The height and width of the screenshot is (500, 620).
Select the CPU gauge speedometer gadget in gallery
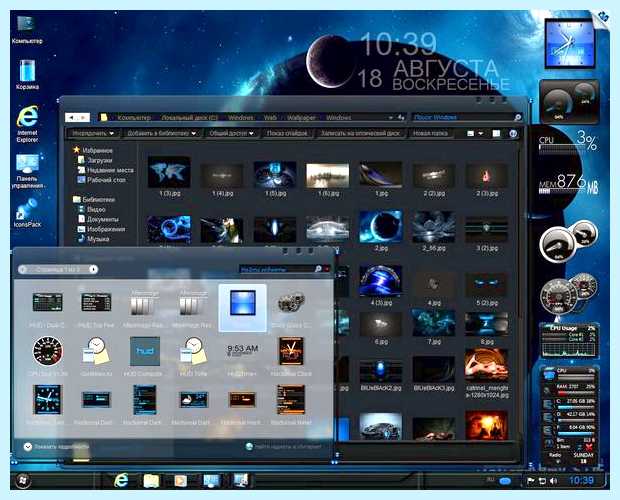(x=47, y=351)
